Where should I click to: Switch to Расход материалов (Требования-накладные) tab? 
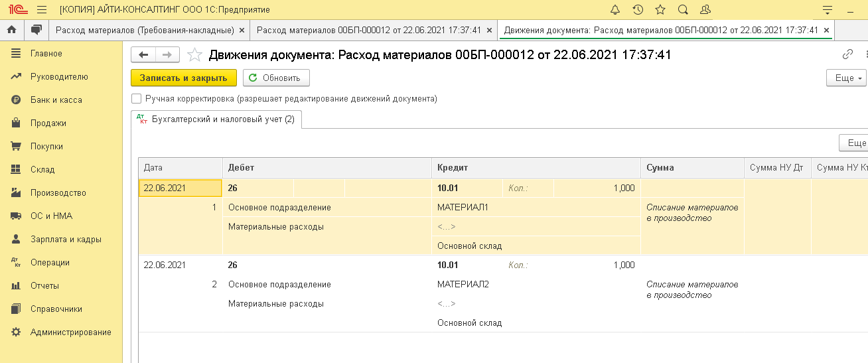[x=145, y=31]
